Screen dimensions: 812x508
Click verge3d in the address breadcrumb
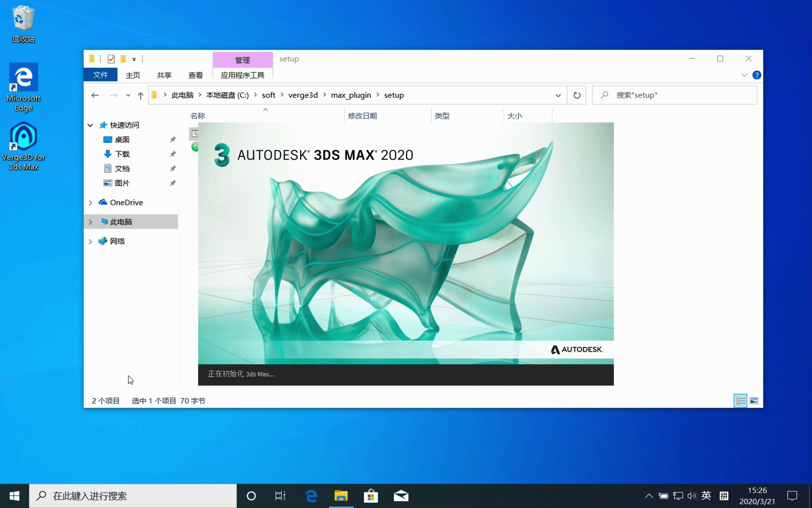(303, 95)
